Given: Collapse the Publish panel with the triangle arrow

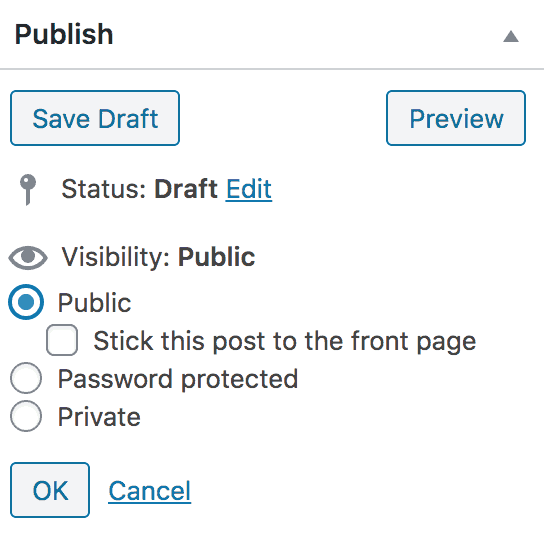Looking at the screenshot, I should (x=511, y=36).
